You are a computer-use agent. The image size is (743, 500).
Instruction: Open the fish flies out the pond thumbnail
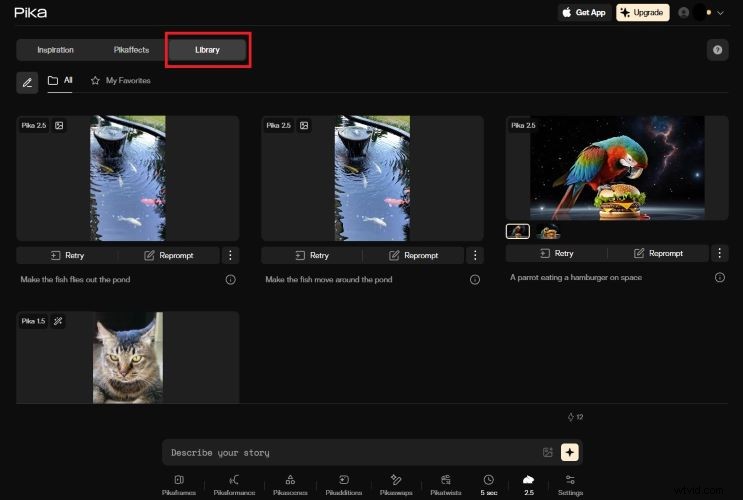click(x=128, y=178)
